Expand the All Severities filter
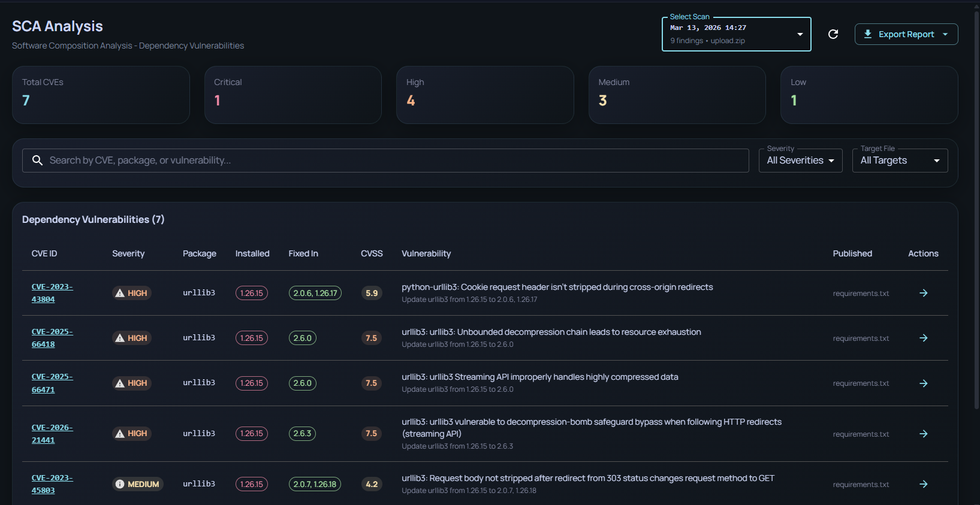This screenshot has height=505, width=980. coord(800,161)
